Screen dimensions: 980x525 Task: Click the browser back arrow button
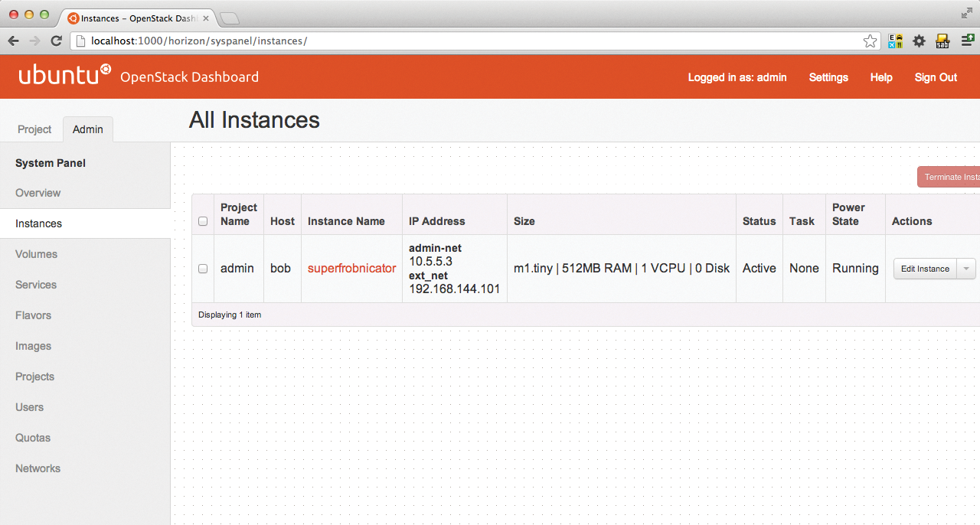pos(13,41)
